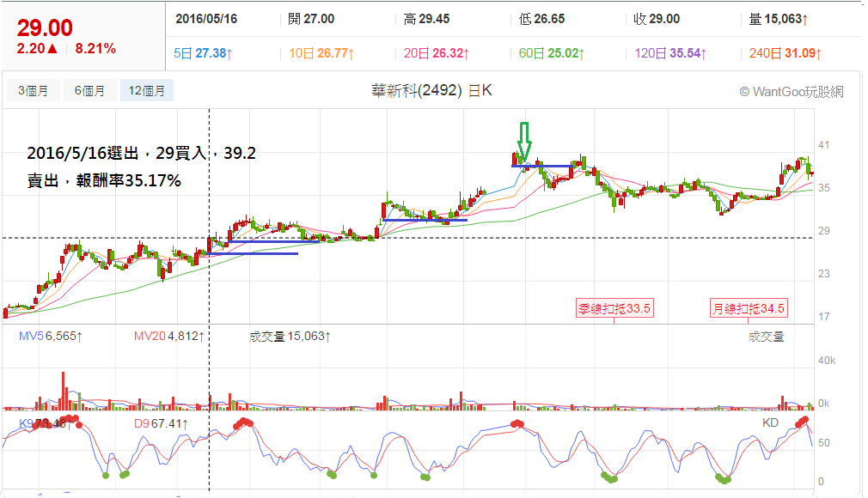
Task: Click the 華新科(2492) 日K chart title
Action: point(431,91)
